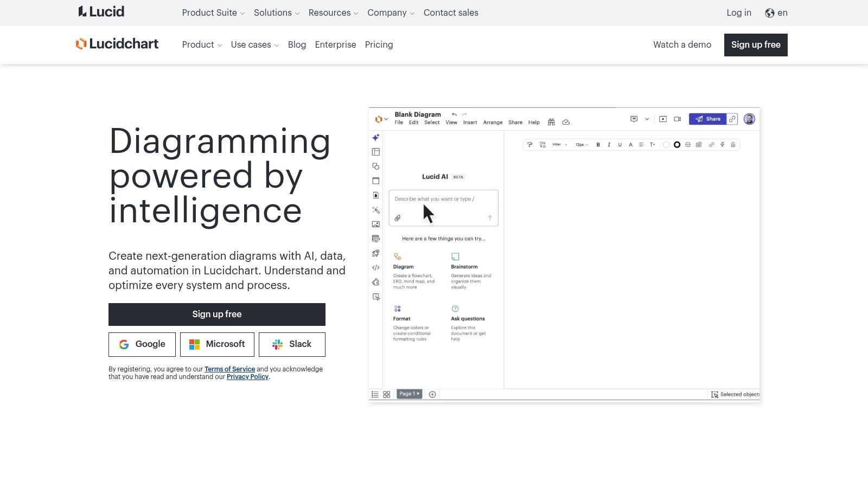Open the Insert menu in the editor
The width and height of the screenshot is (868, 488).
click(470, 123)
